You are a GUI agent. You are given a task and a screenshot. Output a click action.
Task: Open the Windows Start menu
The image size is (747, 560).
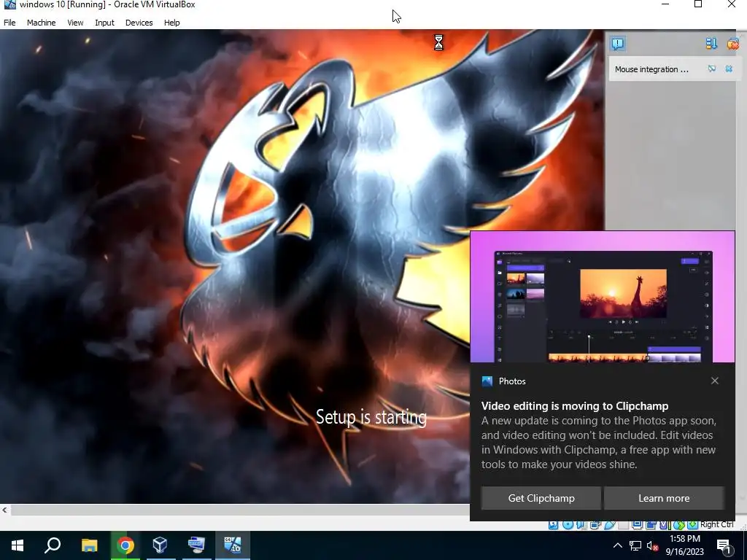tap(18, 545)
